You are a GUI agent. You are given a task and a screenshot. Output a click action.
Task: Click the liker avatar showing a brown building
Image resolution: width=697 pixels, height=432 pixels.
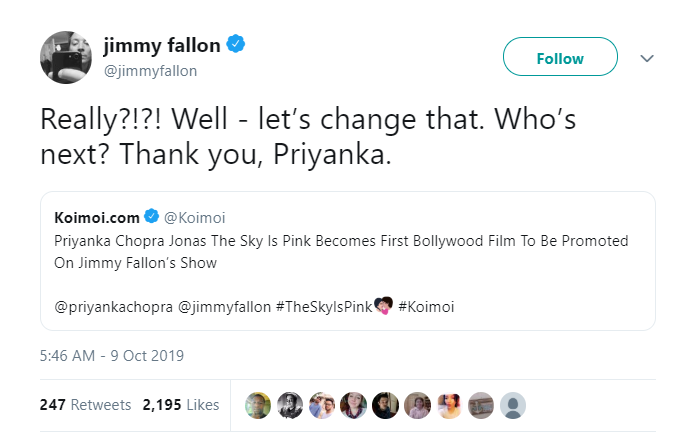coord(481,405)
